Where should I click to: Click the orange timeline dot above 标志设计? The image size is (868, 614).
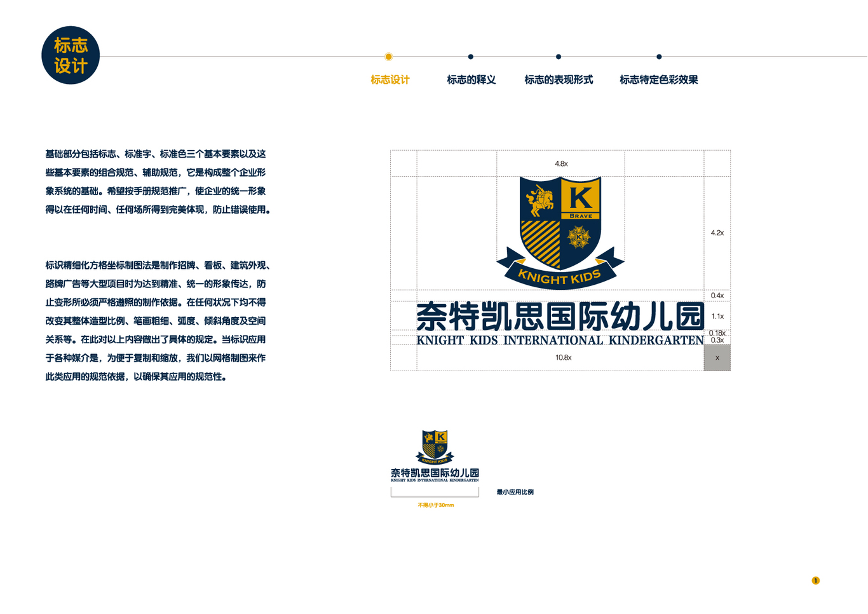coord(389,57)
